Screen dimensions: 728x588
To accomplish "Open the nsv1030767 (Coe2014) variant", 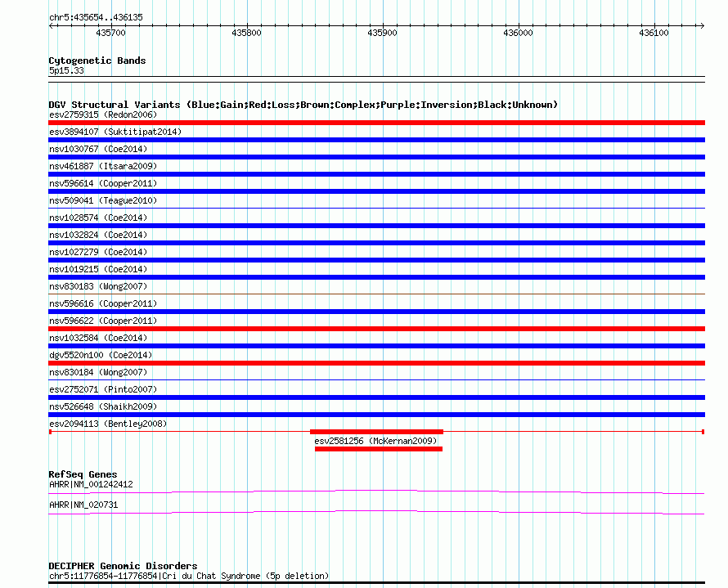I will click(98, 149).
